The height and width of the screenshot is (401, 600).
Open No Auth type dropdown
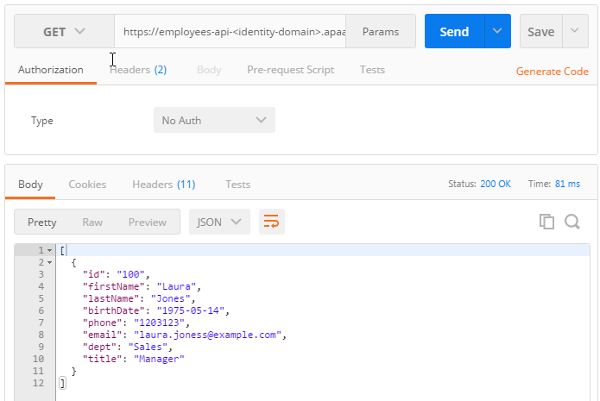(x=214, y=120)
